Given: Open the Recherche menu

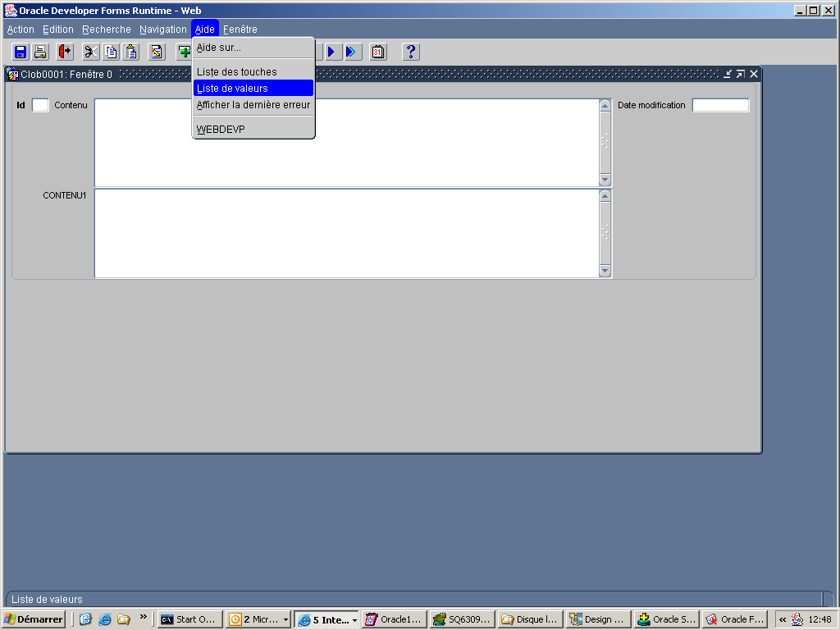Looking at the screenshot, I should [106, 30].
